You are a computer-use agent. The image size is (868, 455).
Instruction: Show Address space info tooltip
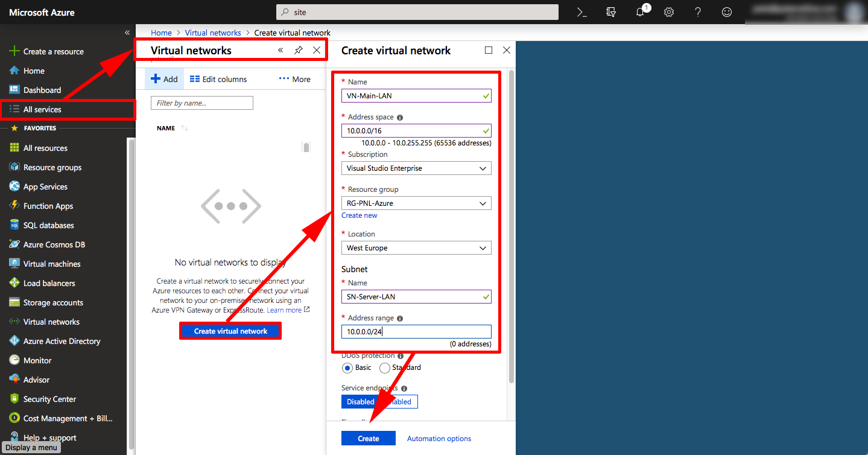400,118
